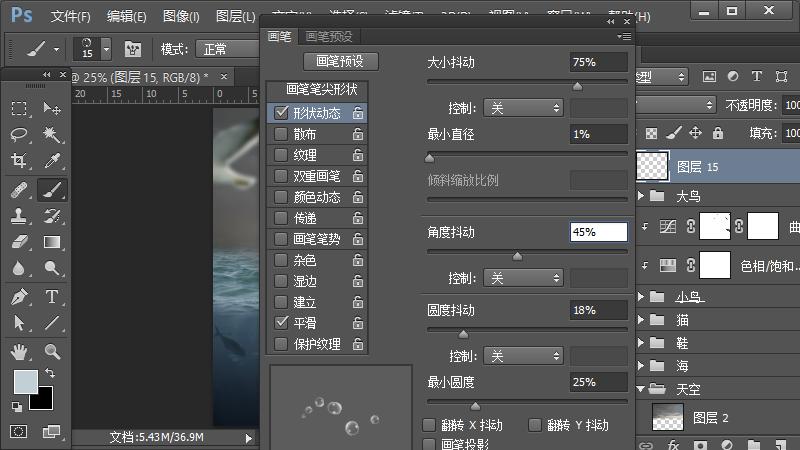The image size is (800, 450).
Task: Select the Type tool in the toolbox
Action: [x=52, y=296]
